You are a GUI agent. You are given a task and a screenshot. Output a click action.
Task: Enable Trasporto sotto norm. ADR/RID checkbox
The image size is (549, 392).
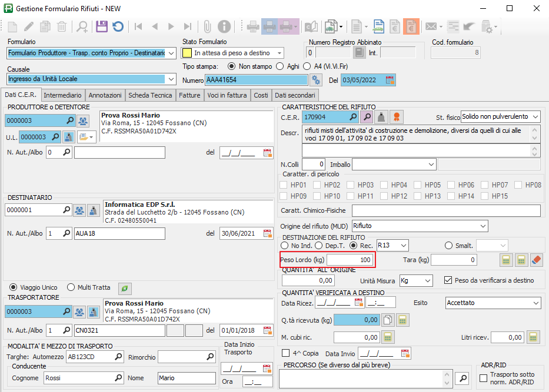pyautogui.click(x=484, y=378)
